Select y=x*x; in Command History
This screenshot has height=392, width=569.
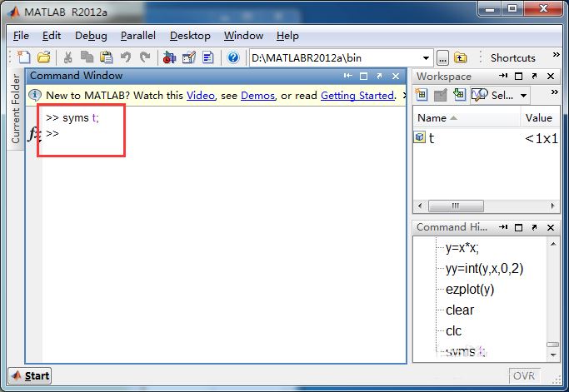(462, 248)
